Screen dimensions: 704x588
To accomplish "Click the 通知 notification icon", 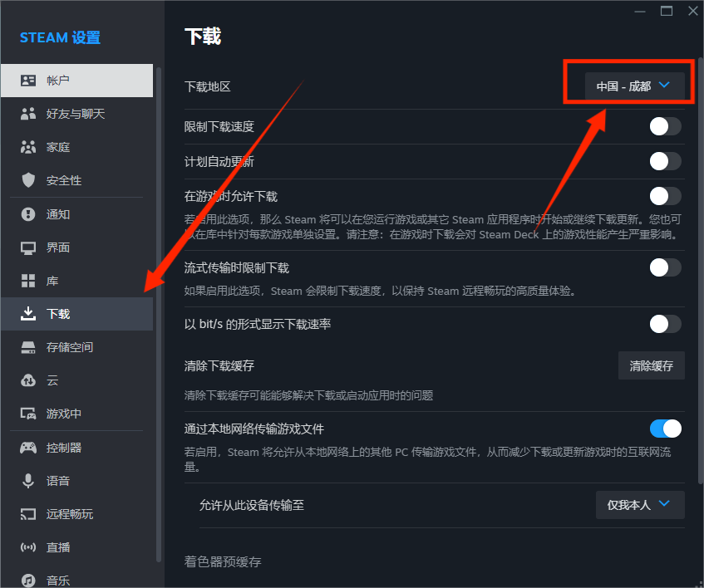I will [x=28, y=214].
